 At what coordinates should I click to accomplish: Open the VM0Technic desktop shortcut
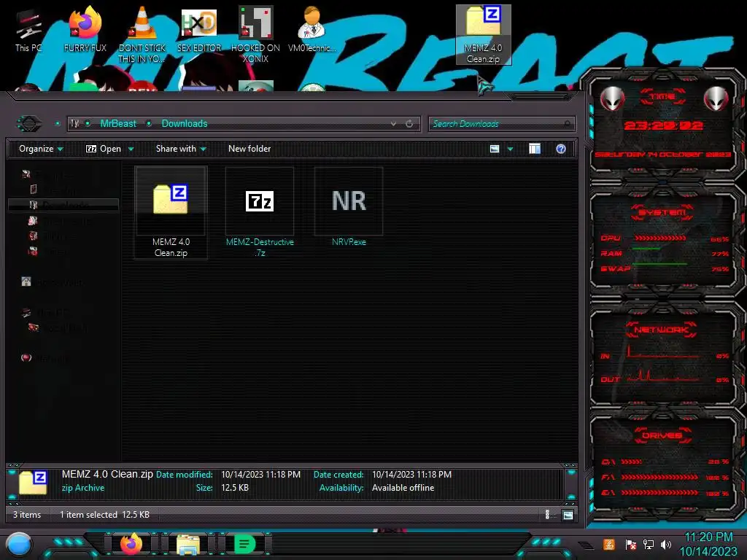312,31
